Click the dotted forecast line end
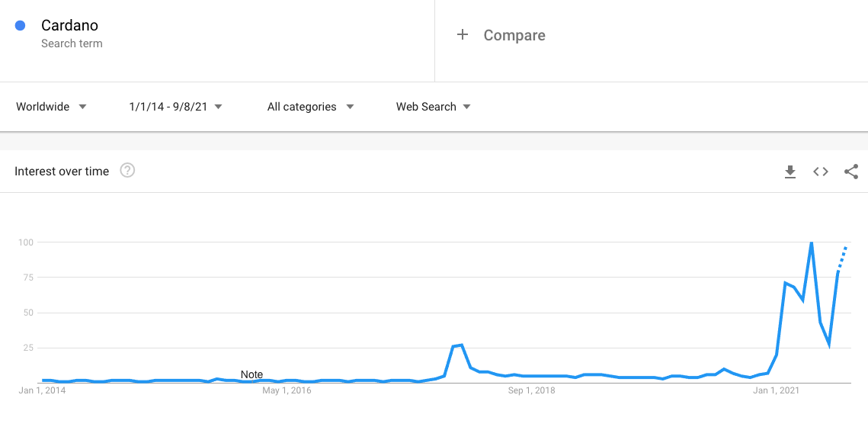 [x=847, y=247]
